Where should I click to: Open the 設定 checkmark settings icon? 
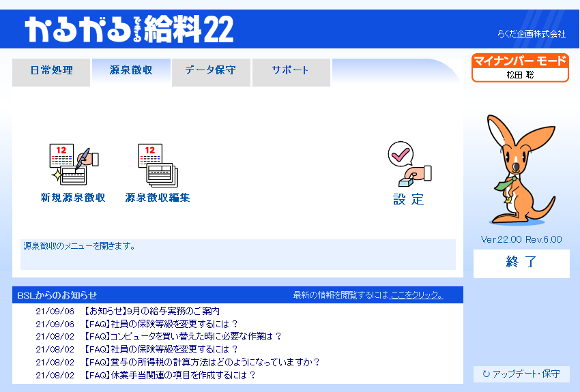point(409,164)
